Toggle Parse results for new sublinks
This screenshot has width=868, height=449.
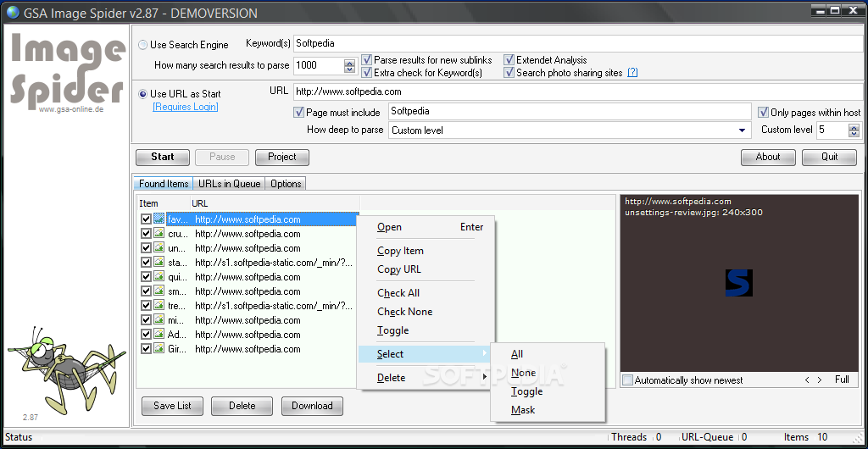click(366, 59)
